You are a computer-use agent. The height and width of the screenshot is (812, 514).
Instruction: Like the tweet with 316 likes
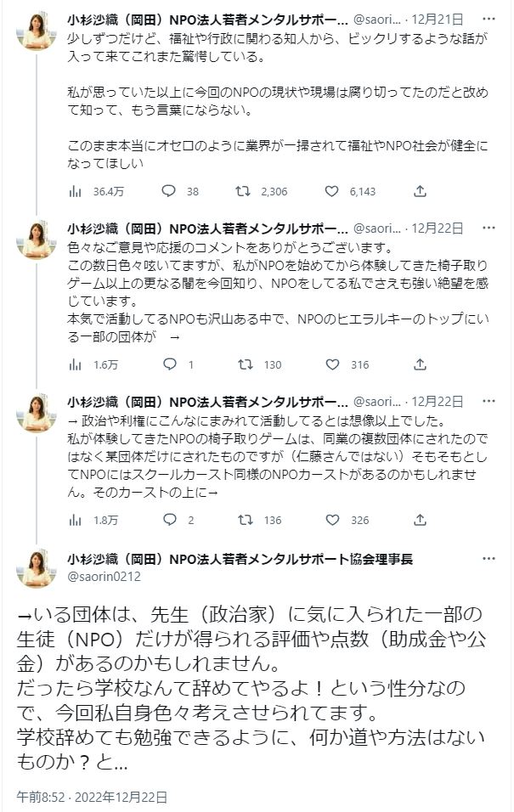click(x=333, y=364)
